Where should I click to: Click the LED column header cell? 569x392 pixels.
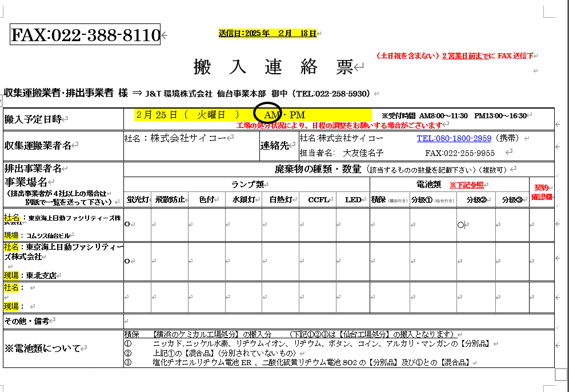pos(352,199)
